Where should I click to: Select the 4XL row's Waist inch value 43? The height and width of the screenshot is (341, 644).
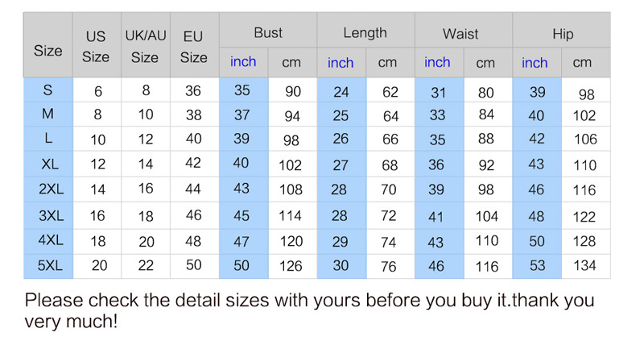pyautogui.click(x=436, y=241)
